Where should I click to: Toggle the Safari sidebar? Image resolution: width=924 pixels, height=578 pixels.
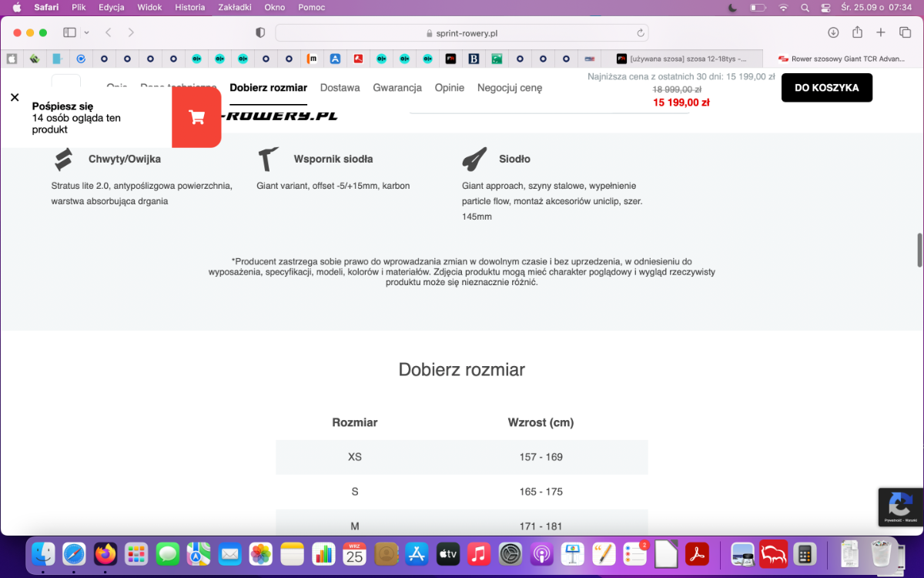coord(69,32)
